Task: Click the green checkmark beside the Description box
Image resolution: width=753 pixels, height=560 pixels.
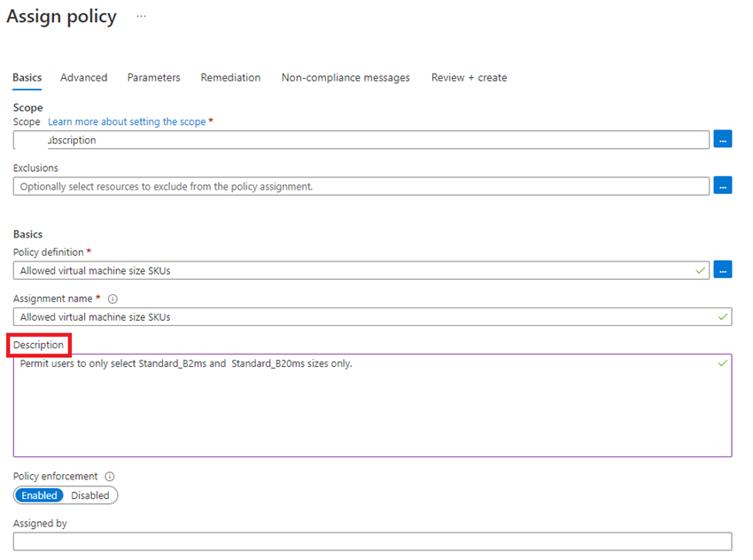Action: [724, 362]
